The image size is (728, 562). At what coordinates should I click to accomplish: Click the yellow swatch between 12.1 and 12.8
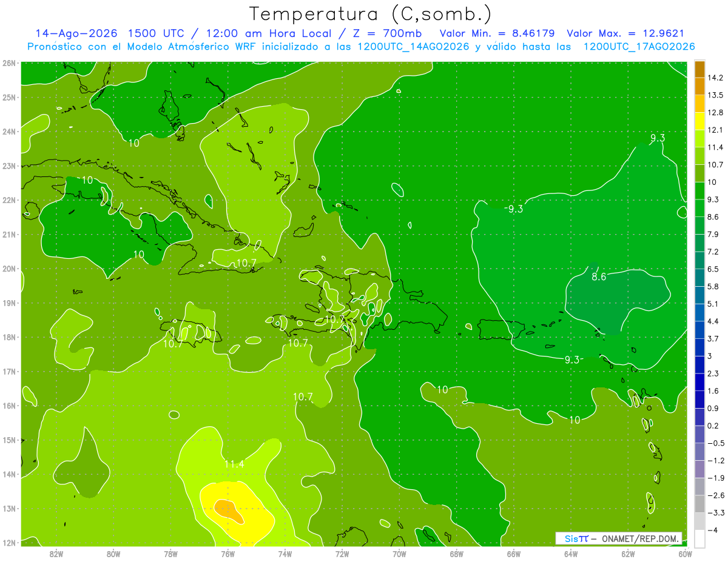tap(700, 121)
